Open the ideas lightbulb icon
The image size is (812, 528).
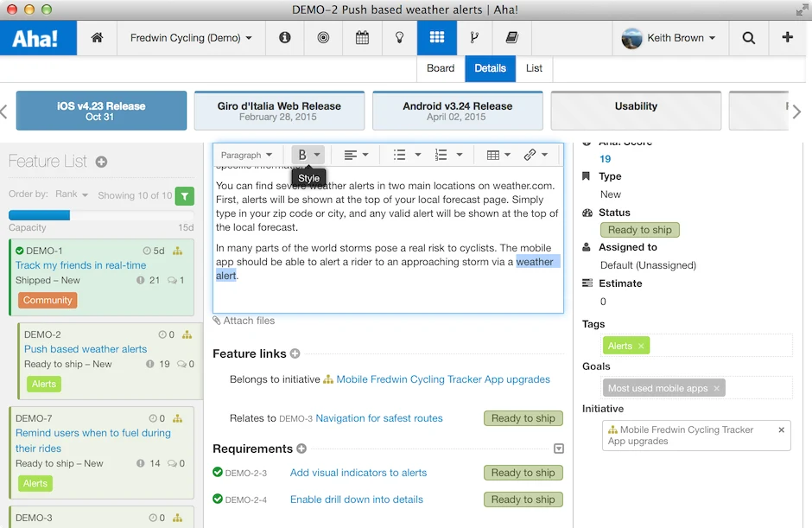pos(399,38)
